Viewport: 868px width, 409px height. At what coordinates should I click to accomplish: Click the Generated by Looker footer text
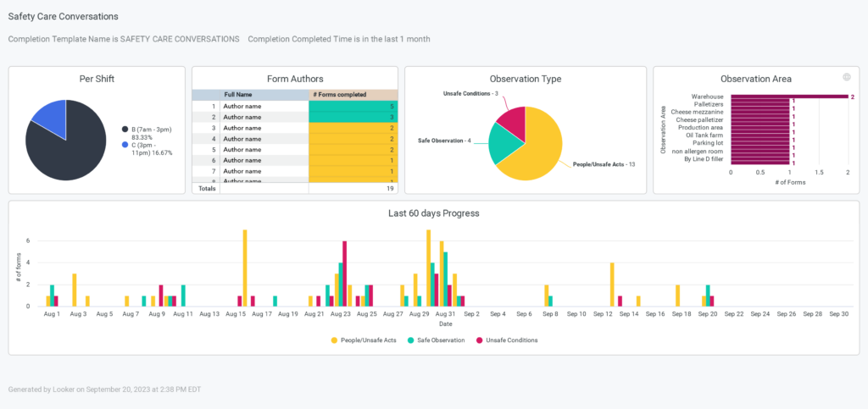click(104, 390)
